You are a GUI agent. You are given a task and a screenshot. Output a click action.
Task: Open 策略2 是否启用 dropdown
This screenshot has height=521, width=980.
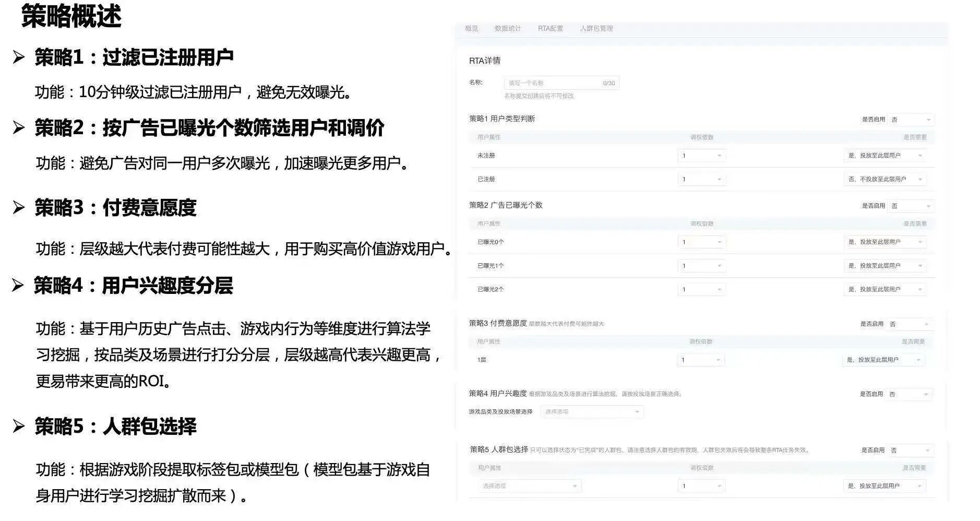click(911, 206)
